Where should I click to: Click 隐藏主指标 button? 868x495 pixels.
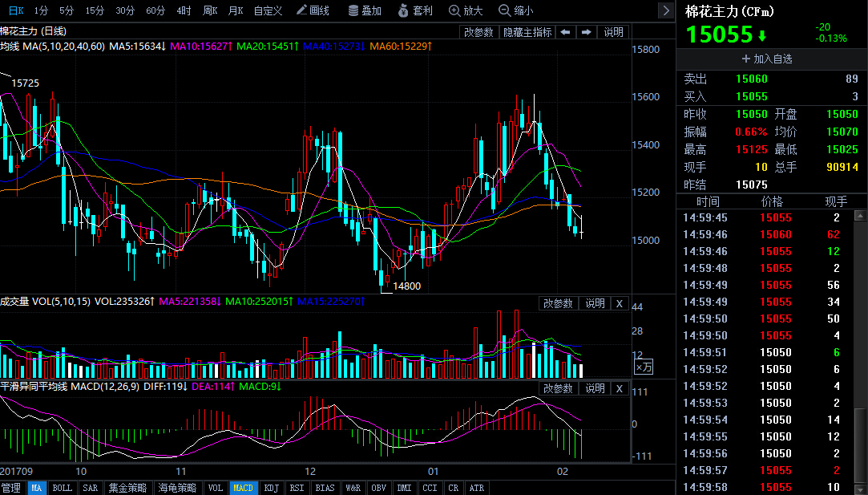click(x=527, y=32)
